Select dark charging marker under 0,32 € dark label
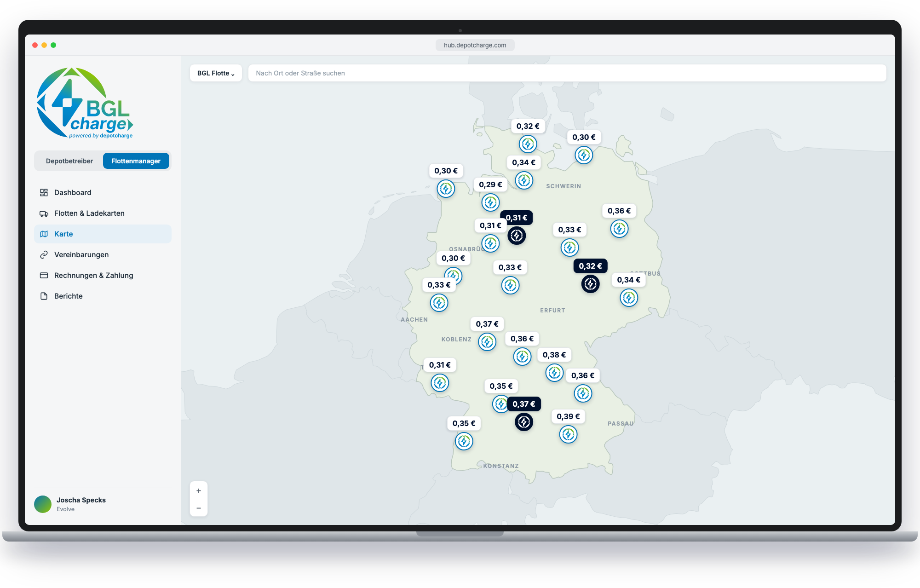The width and height of the screenshot is (920, 588). [x=590, y=284]
